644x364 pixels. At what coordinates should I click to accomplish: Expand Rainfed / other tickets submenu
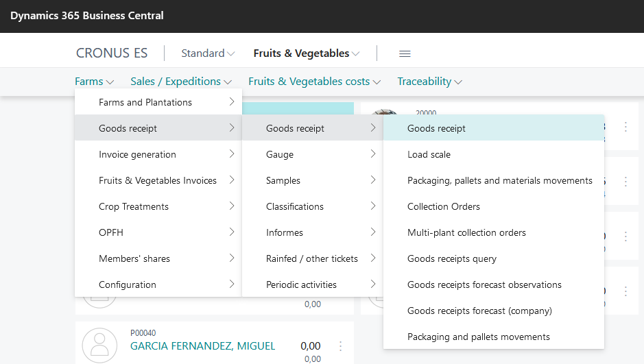pyautogui.click(x=313, y=258)
